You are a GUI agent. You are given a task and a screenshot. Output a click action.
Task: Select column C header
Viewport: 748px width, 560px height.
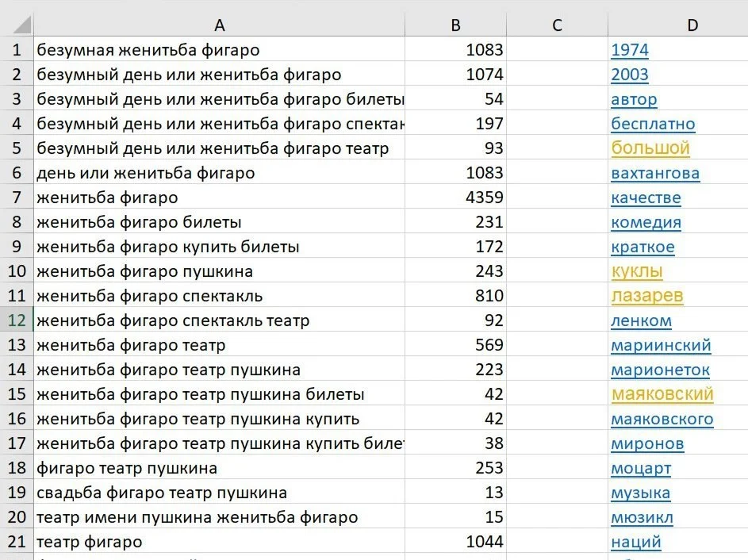557,25
